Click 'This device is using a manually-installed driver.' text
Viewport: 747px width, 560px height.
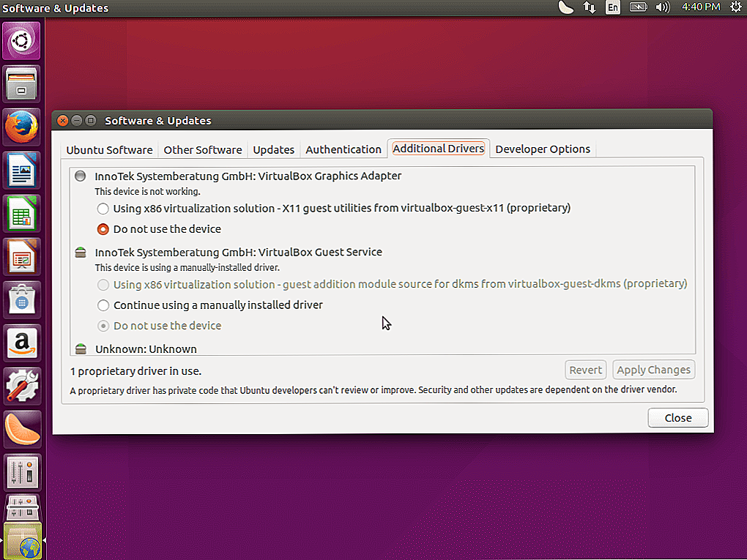pos(187,268)
